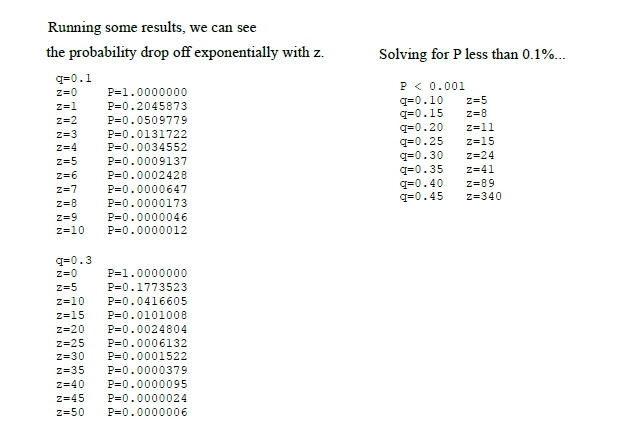Click the value P=0.0131722 for z=3
The image size is (618, 441).
pos(147,134)
